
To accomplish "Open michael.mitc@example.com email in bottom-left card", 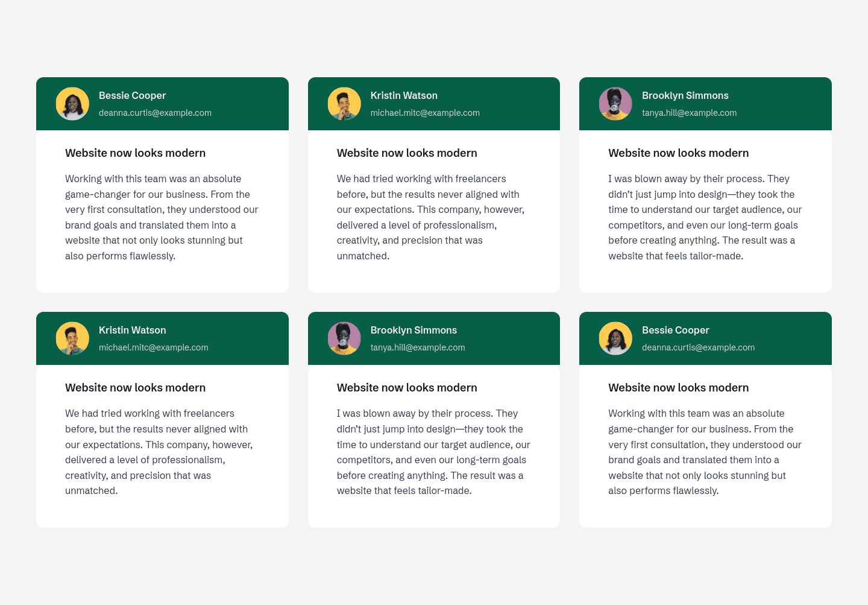I will point(154,347).
